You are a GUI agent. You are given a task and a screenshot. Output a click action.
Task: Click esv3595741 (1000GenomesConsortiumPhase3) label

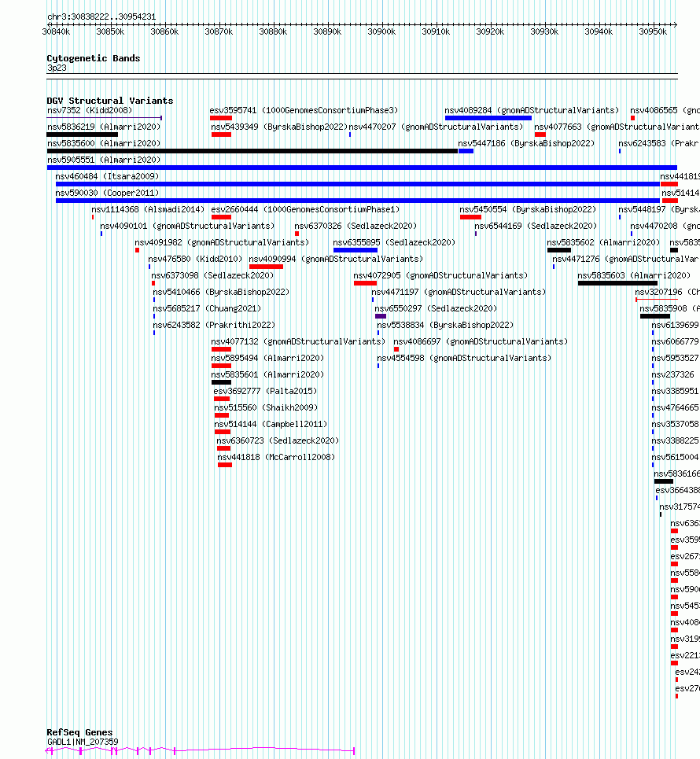pos(304,110)
